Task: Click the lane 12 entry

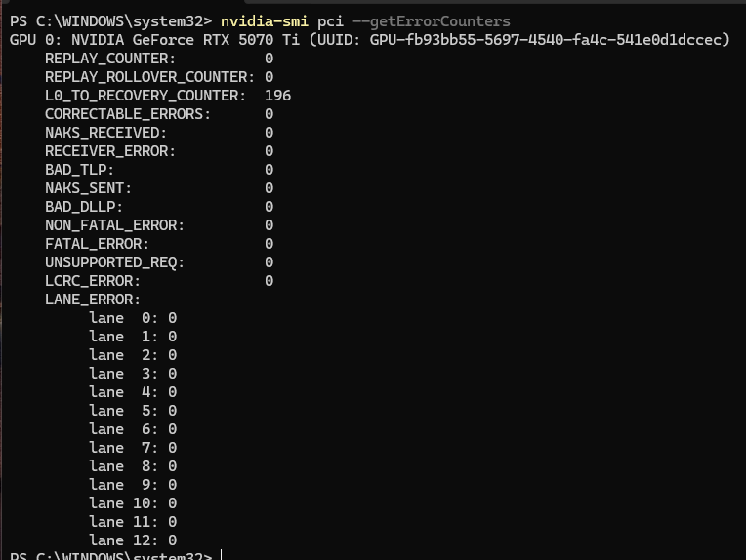Action: point(133,540)
